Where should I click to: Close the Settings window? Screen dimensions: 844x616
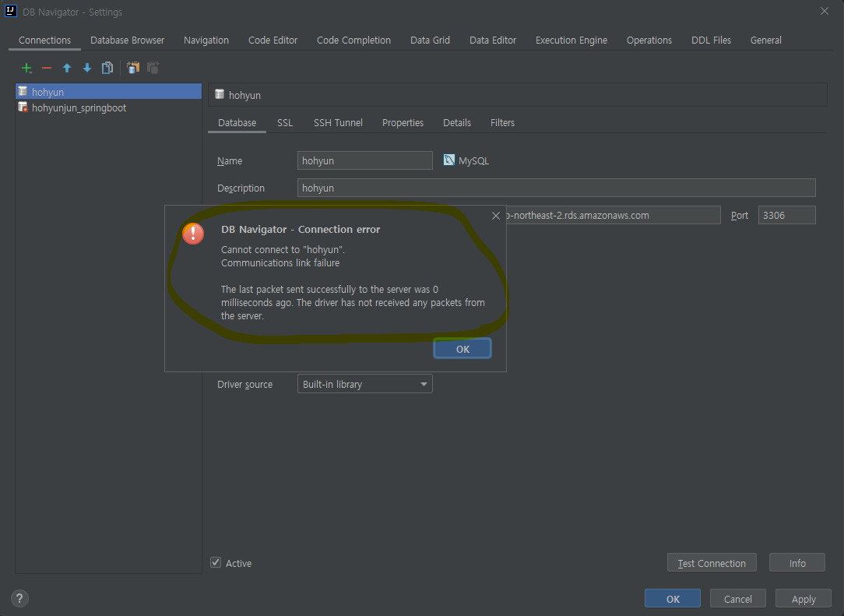824,11
